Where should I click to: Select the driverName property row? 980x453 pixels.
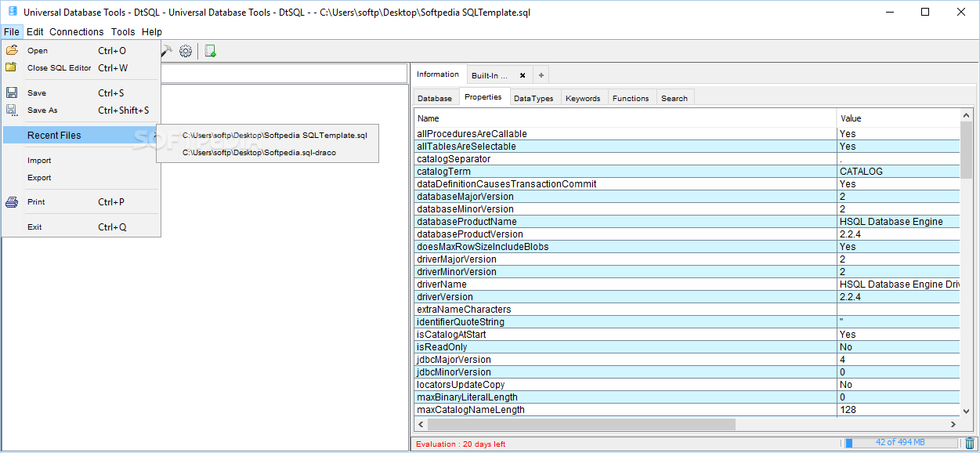[687, 284]
